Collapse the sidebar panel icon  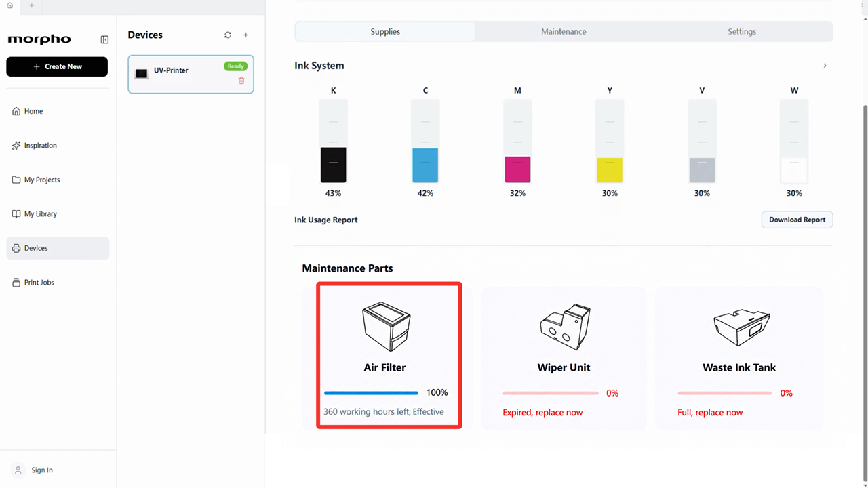point(104,40)
